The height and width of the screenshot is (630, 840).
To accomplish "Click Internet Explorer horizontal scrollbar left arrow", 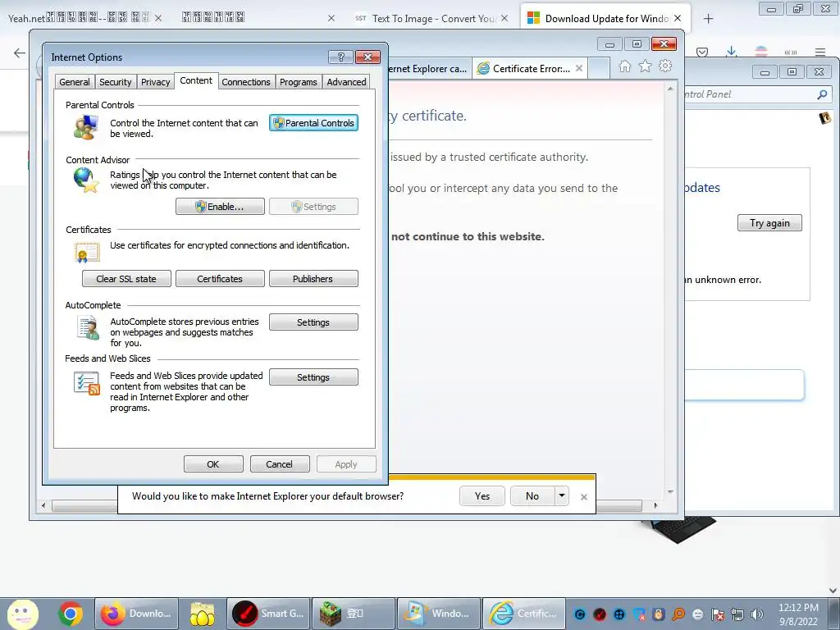I will (43, 505).
